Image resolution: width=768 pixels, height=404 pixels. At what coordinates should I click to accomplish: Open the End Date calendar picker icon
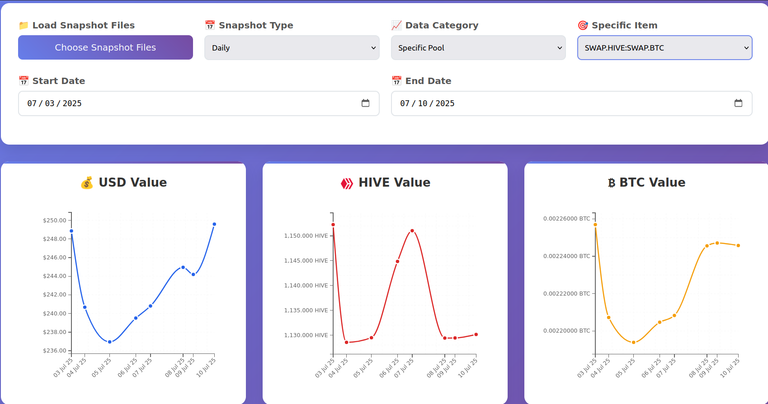738,103
